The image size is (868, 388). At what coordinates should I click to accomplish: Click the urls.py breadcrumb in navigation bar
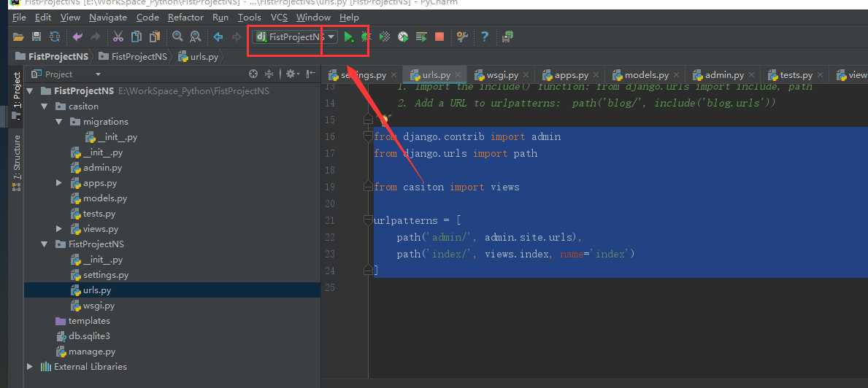(198, 56)
